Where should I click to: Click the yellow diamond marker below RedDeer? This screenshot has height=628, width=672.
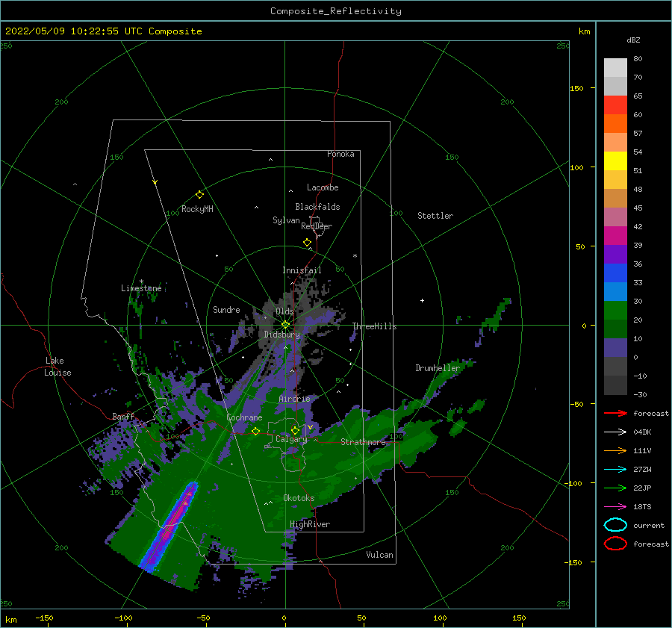308,243
